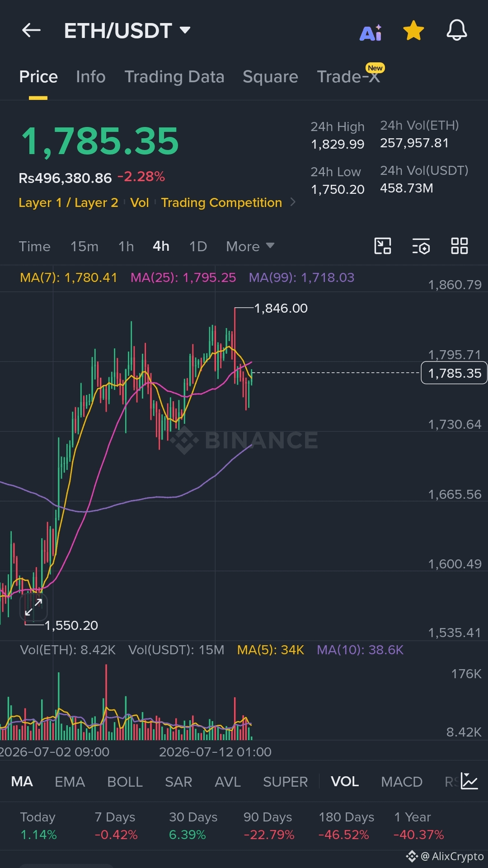This screenshot has width=488, height=868.
Task: Open the Square tab
Action: pyautogui.click(x=270, y=77)
